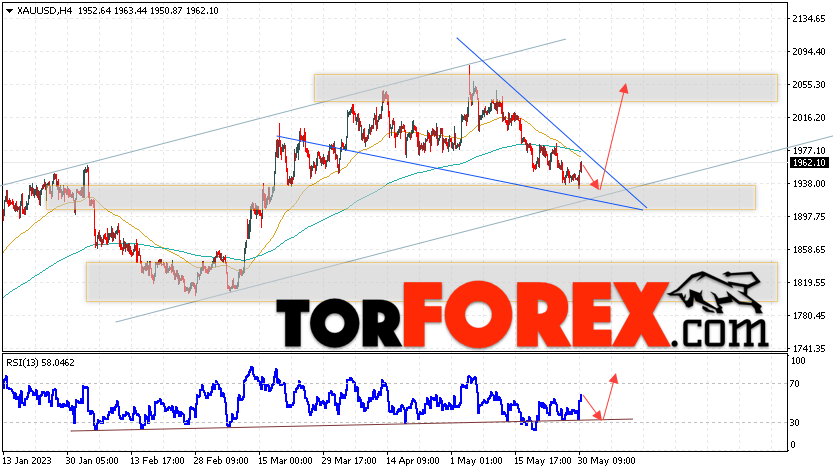Image resolution: width=833 pixels, height=472 pixels.
Task: Click the 2055.30 price axis label
Action: click(x=809, y=85)
